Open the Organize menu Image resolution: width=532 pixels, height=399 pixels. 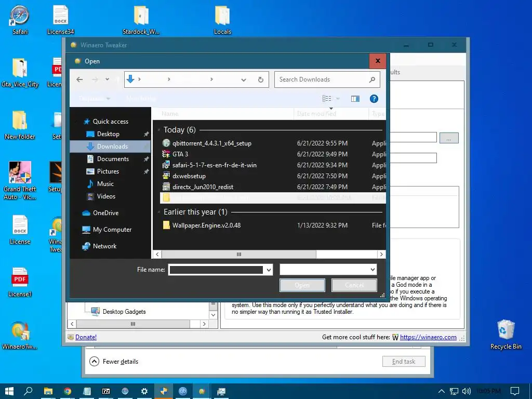point(95,99)
